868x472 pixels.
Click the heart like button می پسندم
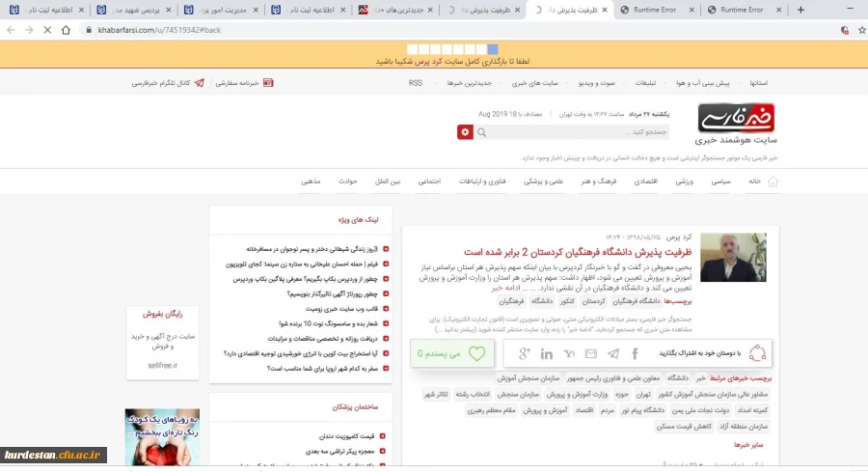(452, 353)
